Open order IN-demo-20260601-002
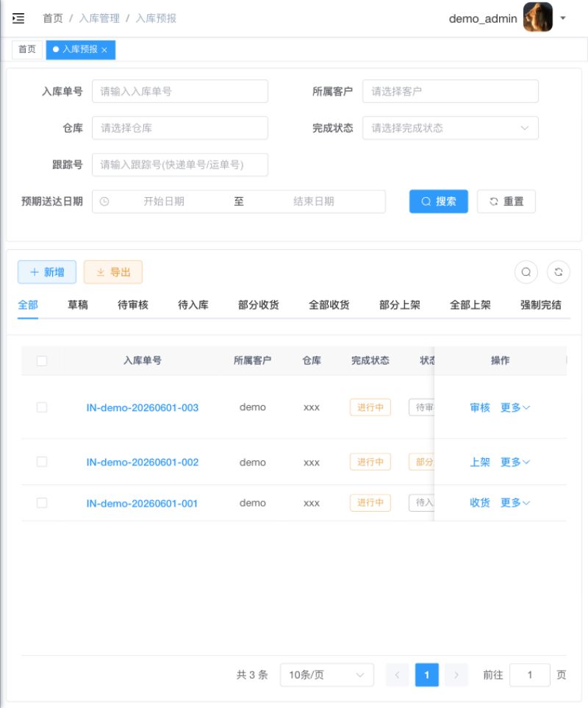This screenshot has width=588, height=708. coord(142,462)
